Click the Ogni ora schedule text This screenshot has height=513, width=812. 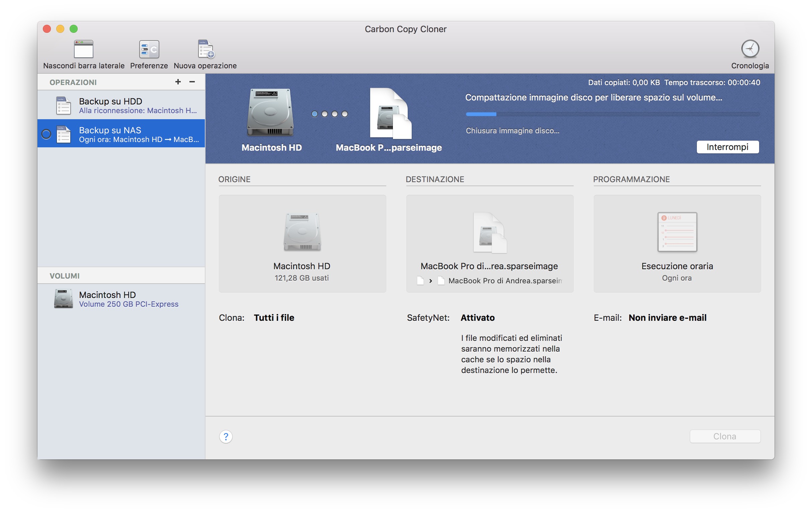[x=677, y=278]
